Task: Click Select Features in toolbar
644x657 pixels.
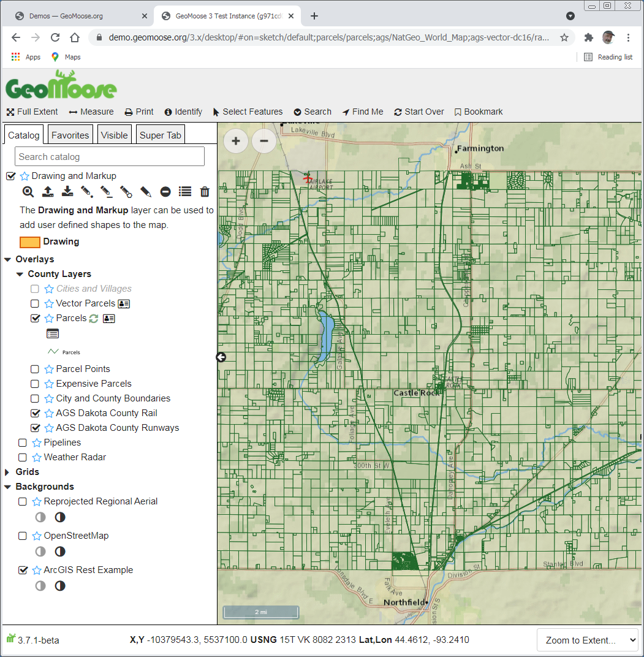Action: point(248,112)
